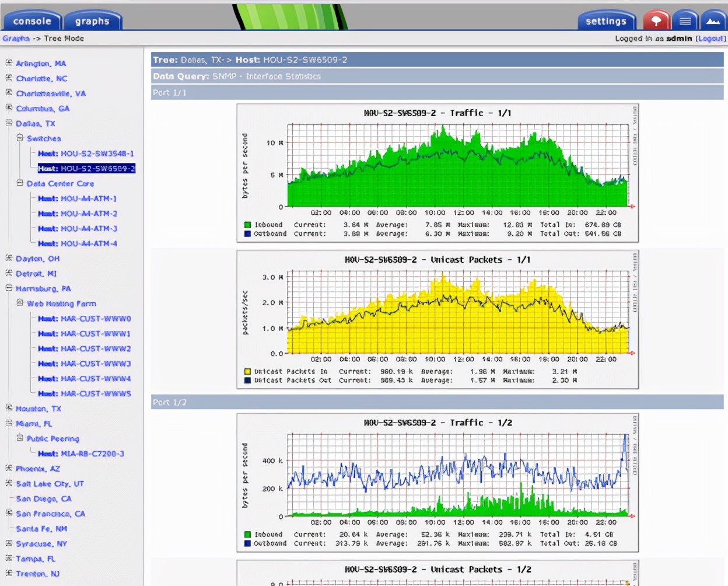Switch to list view mode icon

pos(685,21)
